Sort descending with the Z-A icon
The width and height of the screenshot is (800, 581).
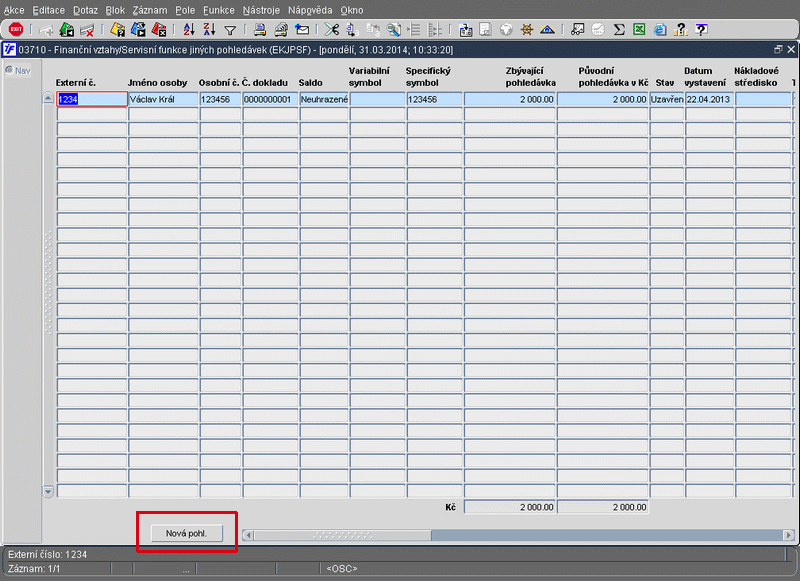coord(209,30)
